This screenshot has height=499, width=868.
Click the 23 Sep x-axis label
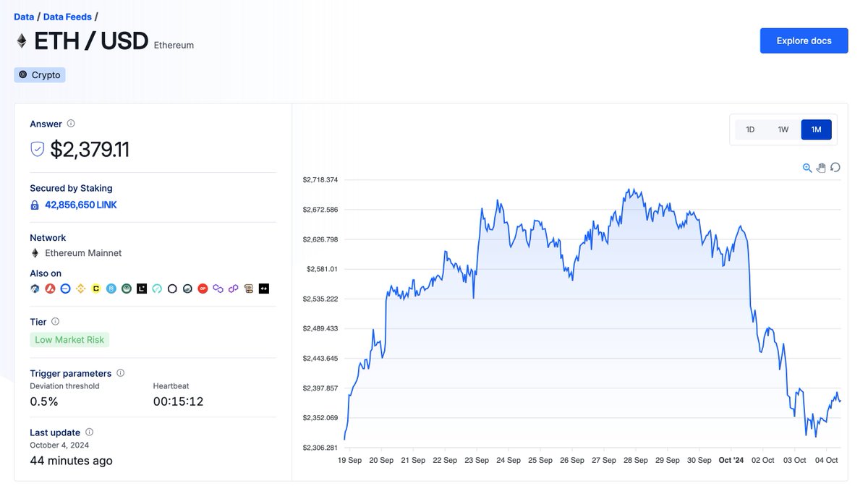(477, 460)
